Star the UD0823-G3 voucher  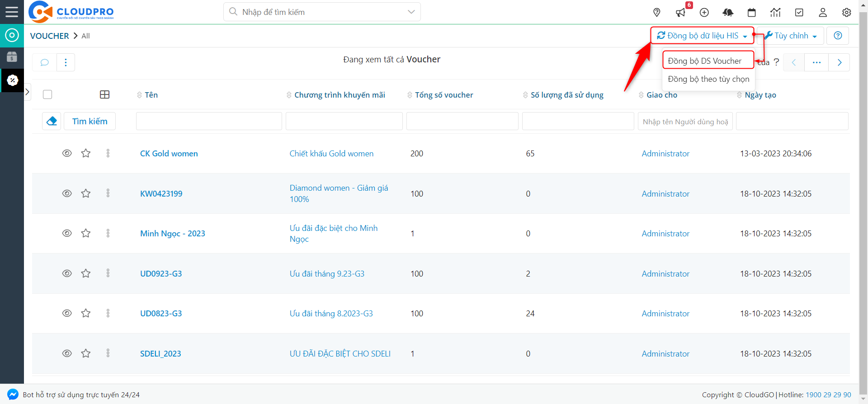pyautogui.click(x=86, y=313)
